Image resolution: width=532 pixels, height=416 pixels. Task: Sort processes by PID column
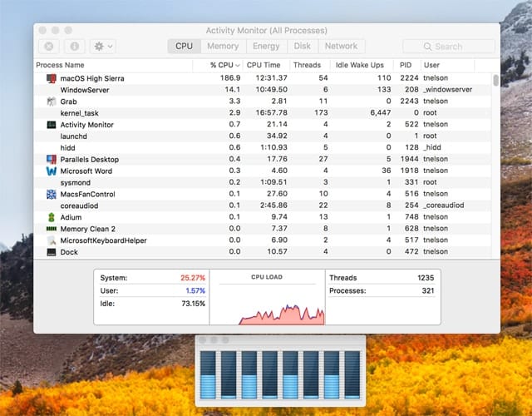(406, 65)
